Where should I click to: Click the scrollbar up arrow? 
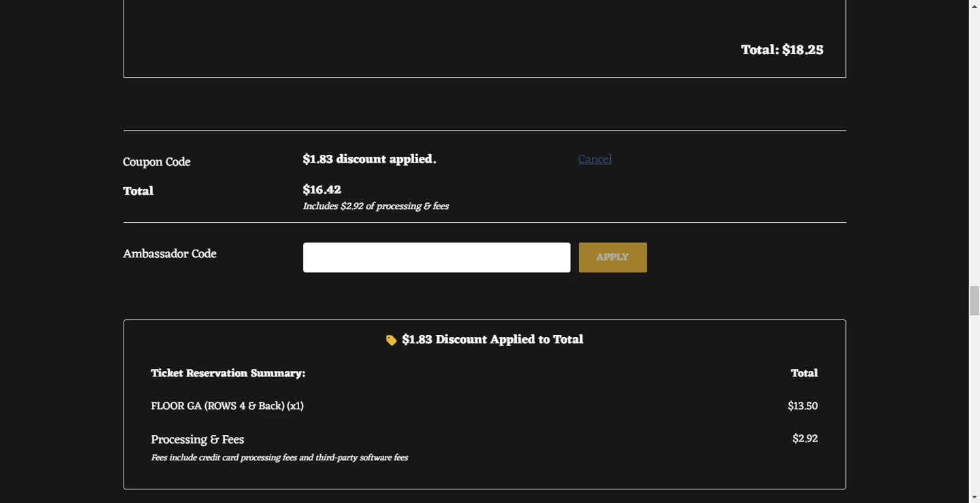[x=974, y=5]
